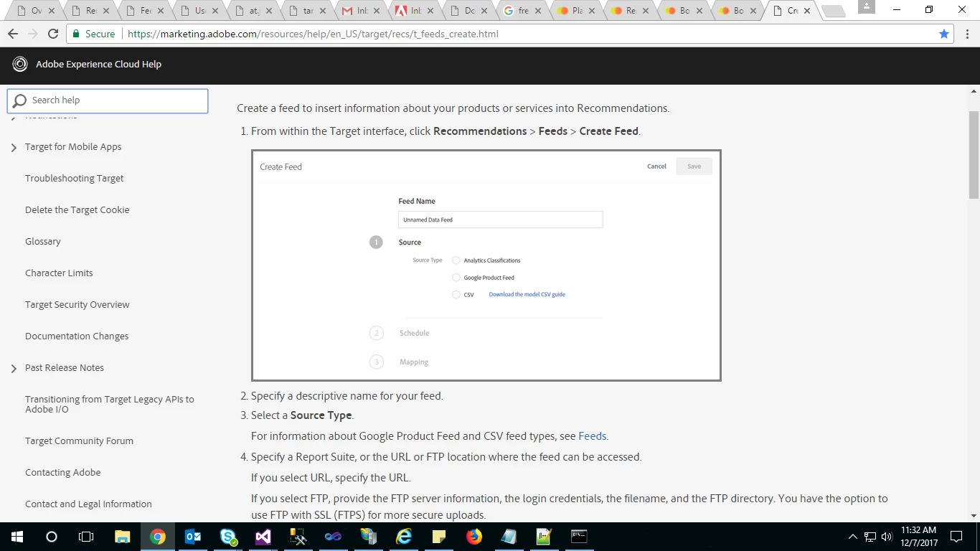
Task: Open Cortana search circle on taskbar
Action: [51, 537]
